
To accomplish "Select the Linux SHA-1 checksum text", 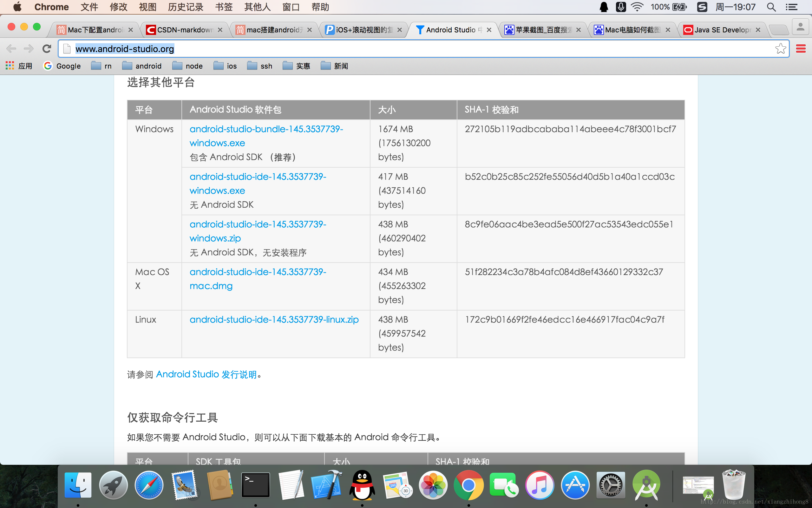I will click(x=564, y=319).
